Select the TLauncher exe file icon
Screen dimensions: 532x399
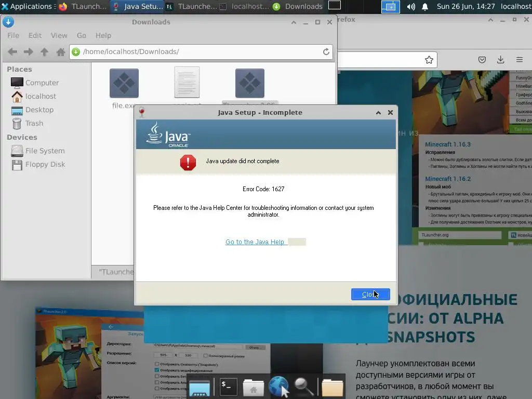tap(250, 83)
